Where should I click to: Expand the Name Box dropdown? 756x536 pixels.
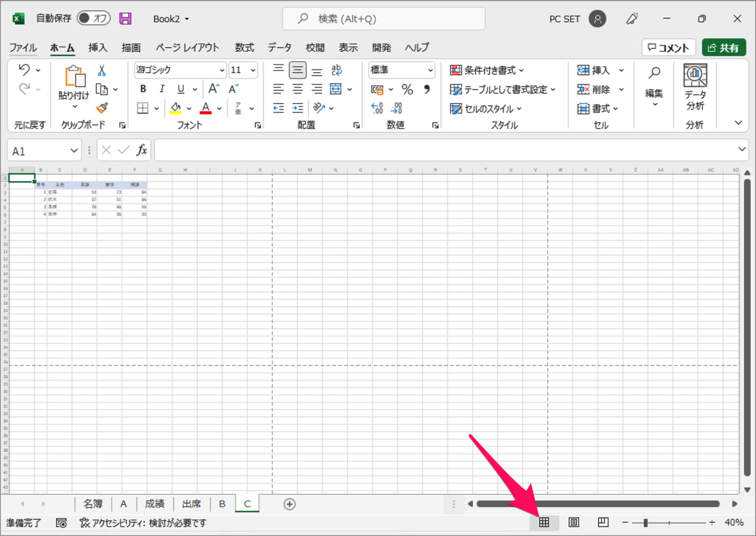(74, 150)
